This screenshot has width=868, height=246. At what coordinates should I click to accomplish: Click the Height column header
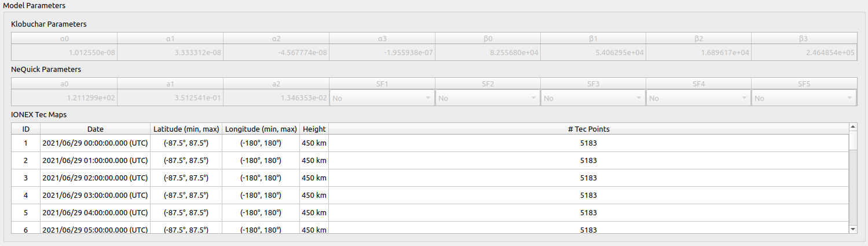tap(314, 129)
